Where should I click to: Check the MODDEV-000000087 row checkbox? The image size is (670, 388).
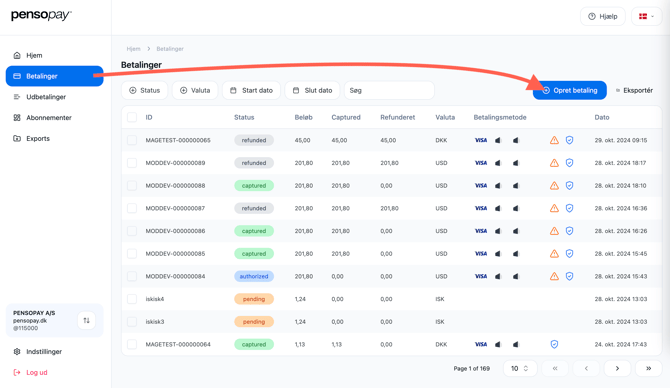coord(132,208)
